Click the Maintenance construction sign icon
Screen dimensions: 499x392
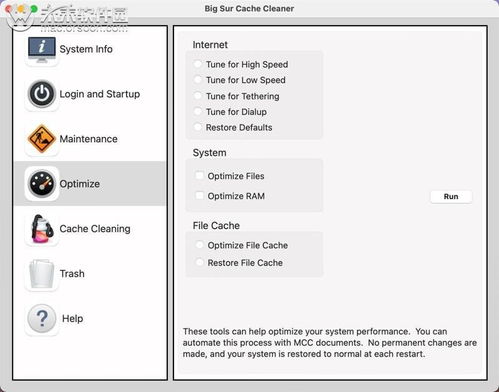tap(42, 139)
